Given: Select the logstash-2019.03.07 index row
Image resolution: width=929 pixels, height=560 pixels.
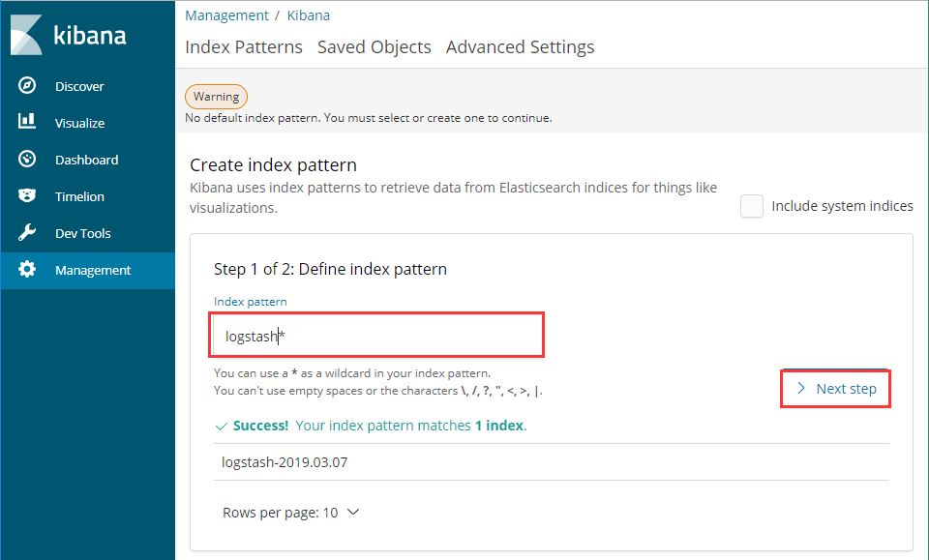Looking at the screenshot, I should (551, 461).
